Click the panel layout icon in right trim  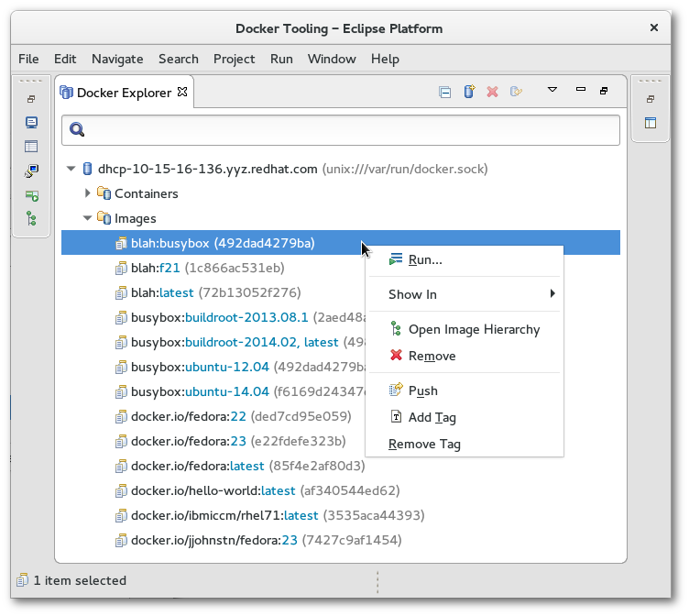point(651,123)
